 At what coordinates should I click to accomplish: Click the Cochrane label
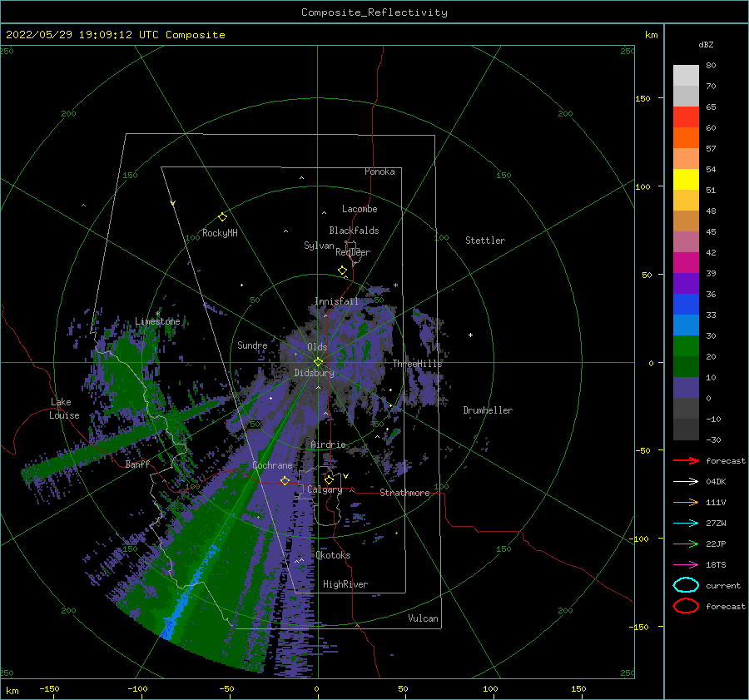[272, 465]
